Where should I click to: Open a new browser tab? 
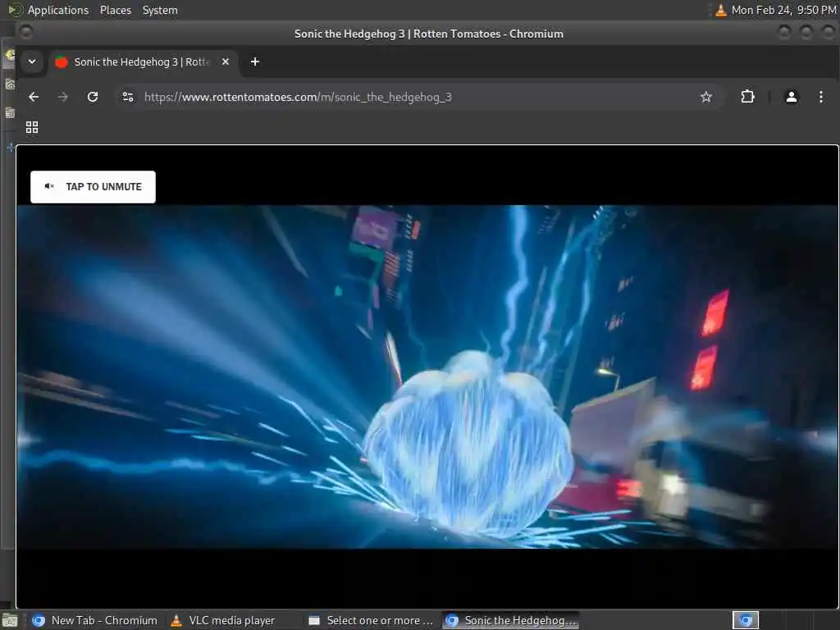255,62
